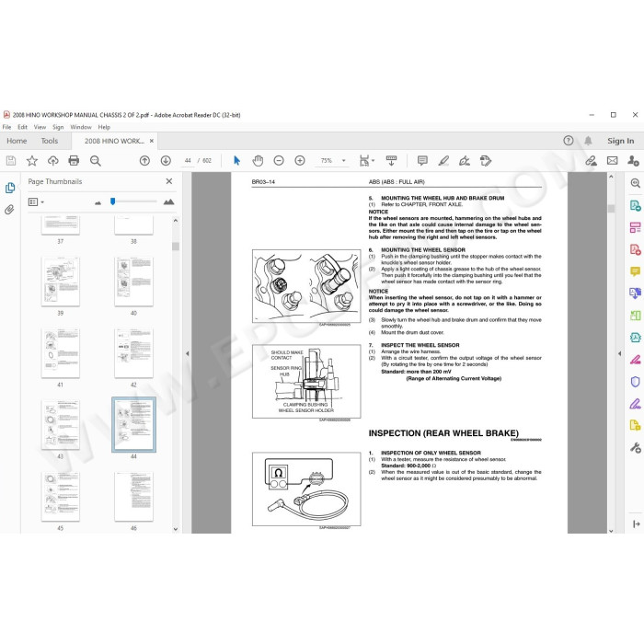Image resolution: width=644 pixels, height=644 pixels.
Task: Select page 41 thumbnail
Action: [61, 353]
